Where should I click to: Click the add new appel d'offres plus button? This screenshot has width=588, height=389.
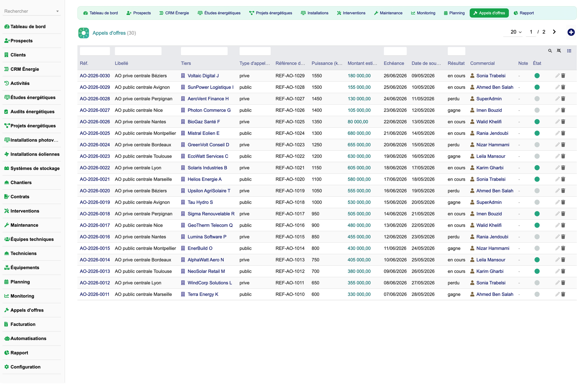pos(571,32)
